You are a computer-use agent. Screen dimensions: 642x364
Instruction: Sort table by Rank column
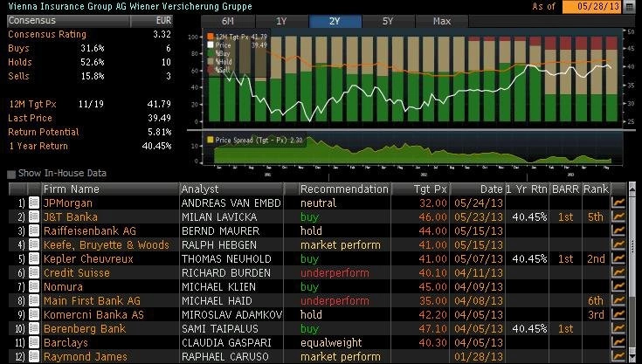coord(596,189)
